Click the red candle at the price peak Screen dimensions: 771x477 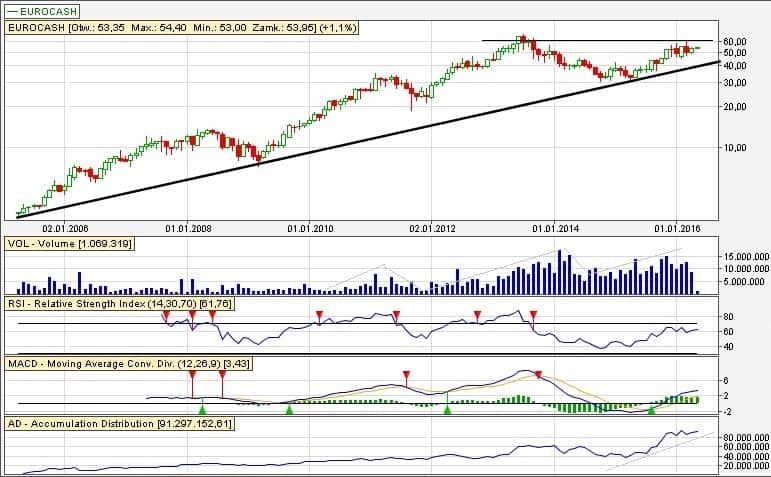[522, 40]
